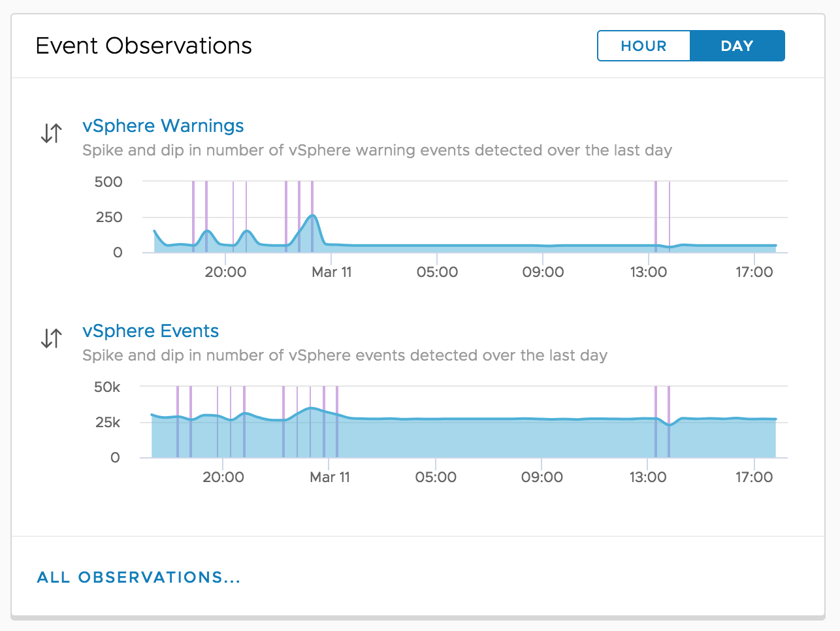The image size is (840, 631).
Task: Click '20:00' label under Warnings chart
Action: click(x=225, y=272)
